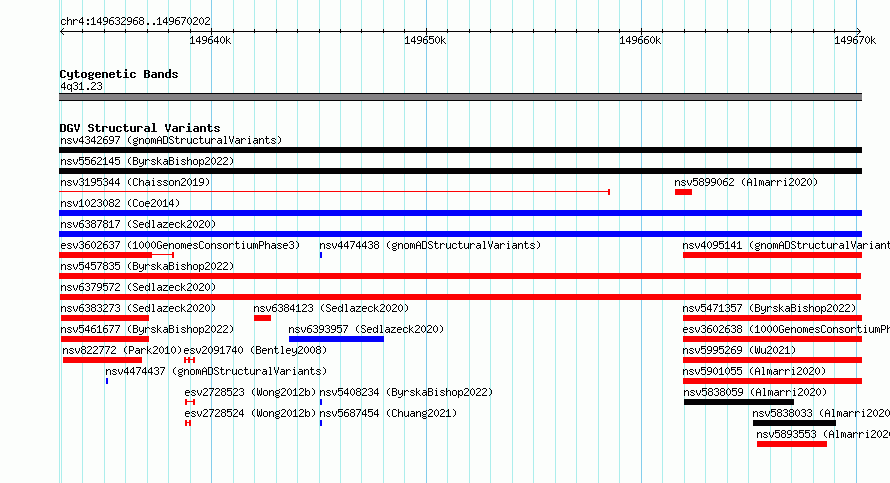Open nsv5838059 (Almarri2020) label
The height and width of the screenshot is (483, 890).
click(x=755, y=392)
